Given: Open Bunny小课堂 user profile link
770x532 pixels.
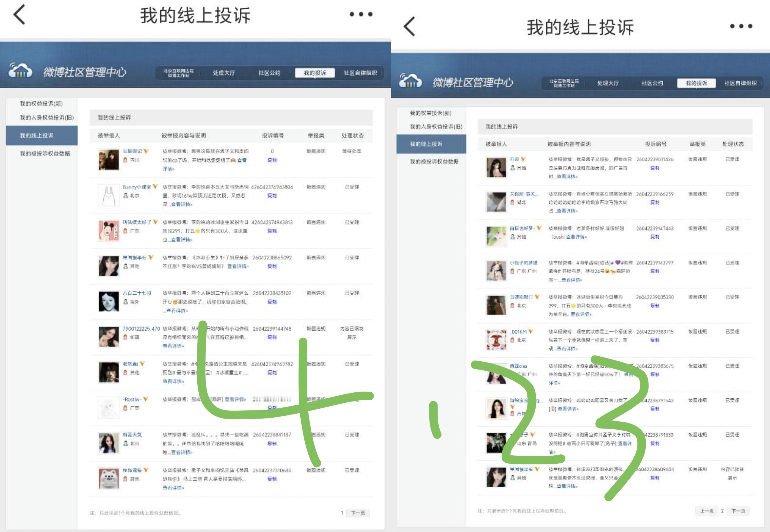Looking at the screenshot, I should click(x=137, y=187).
